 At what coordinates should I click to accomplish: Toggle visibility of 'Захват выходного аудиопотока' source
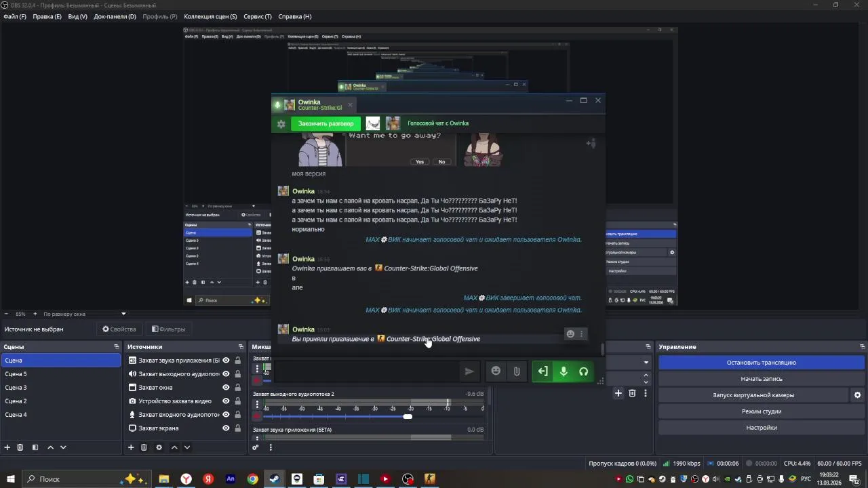(x=226, y=374)
